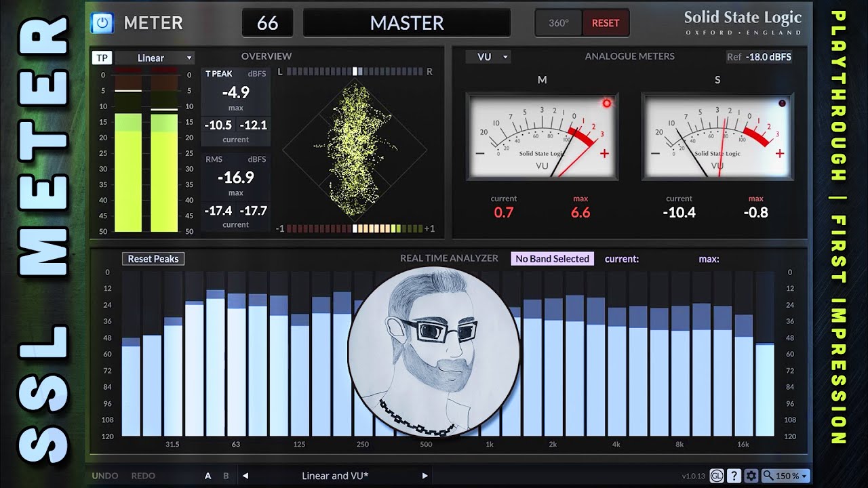Click the No Band Selected label
The width and height of the screenshot is (868, 488).
click(x=552, y=259)
